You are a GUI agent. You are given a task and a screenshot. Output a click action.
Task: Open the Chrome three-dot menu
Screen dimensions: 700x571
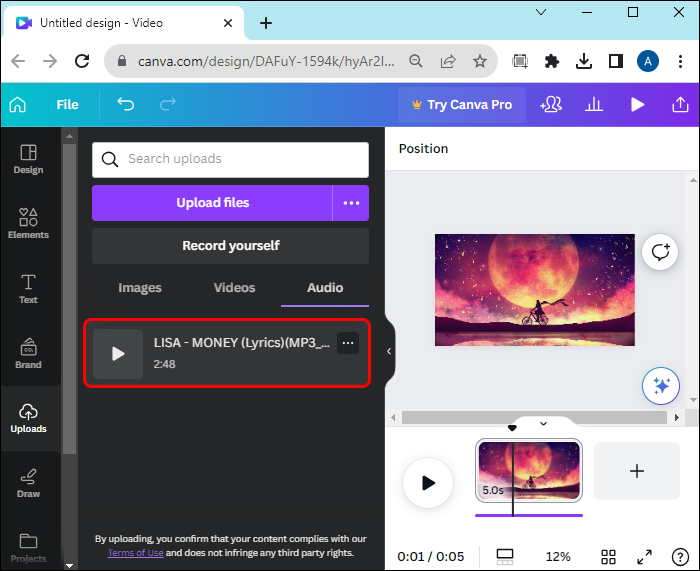pyautogui.click(x=680, y=61)
